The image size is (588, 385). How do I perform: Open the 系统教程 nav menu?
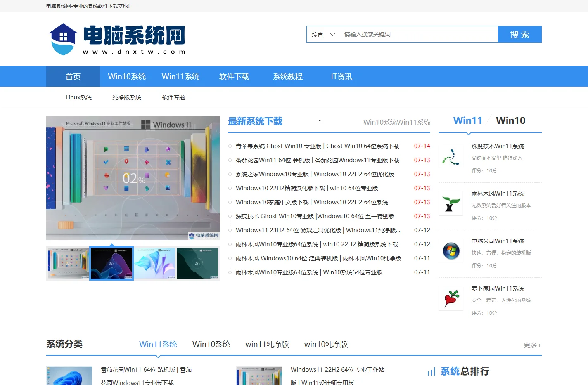pyautogui.click(x=288, y=76)
